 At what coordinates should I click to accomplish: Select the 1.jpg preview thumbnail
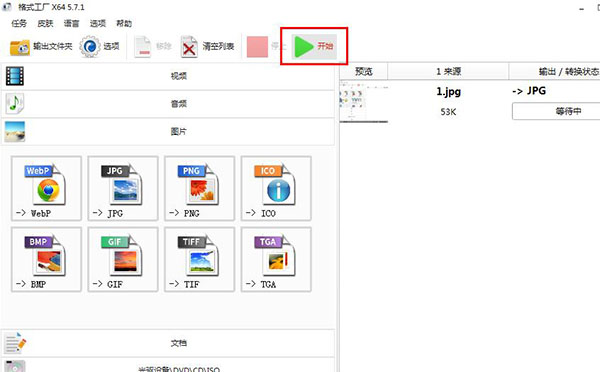pyautogui.click(x=364, y=102)
